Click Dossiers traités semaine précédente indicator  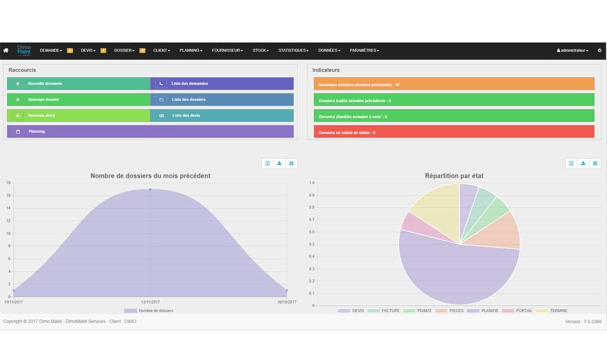(x=454, y=100)
